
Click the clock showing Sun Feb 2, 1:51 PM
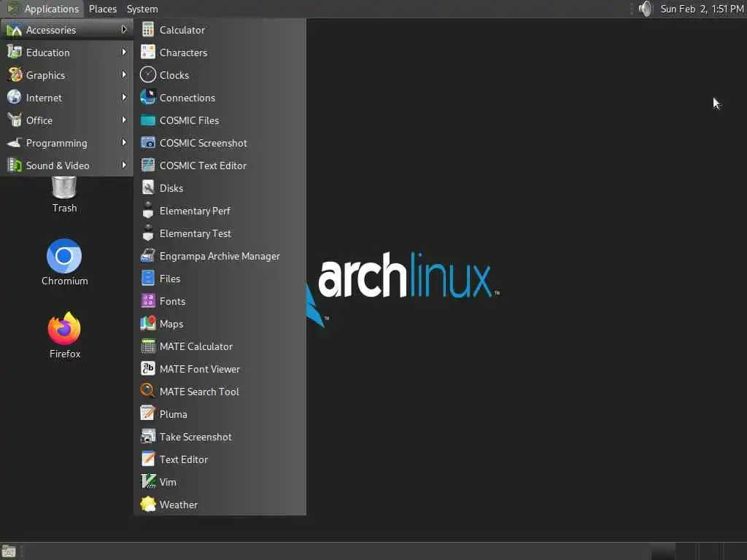702,9
